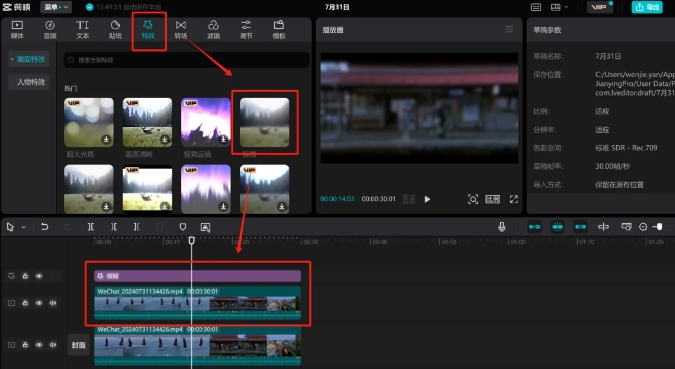Open the 转场 transitions tab

pos(181,30)
